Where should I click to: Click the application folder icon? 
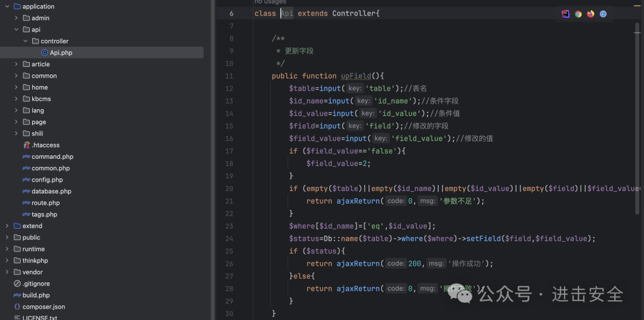[x=17, y=7]
